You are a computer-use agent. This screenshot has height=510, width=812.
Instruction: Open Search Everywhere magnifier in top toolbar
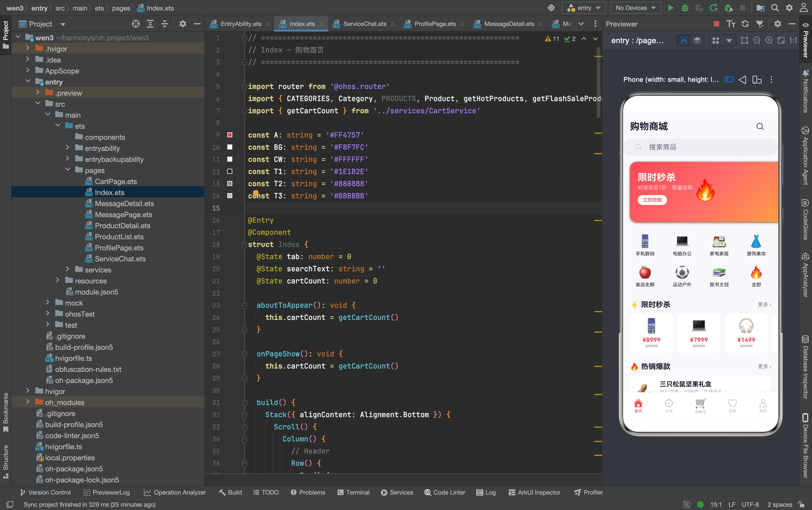tap(775, 8)
